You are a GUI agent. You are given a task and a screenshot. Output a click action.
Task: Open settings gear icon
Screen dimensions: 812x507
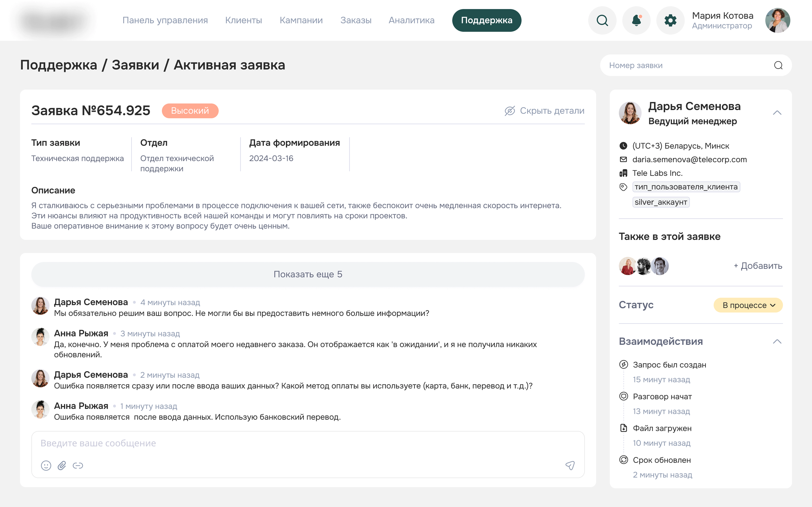click(670, 20)
